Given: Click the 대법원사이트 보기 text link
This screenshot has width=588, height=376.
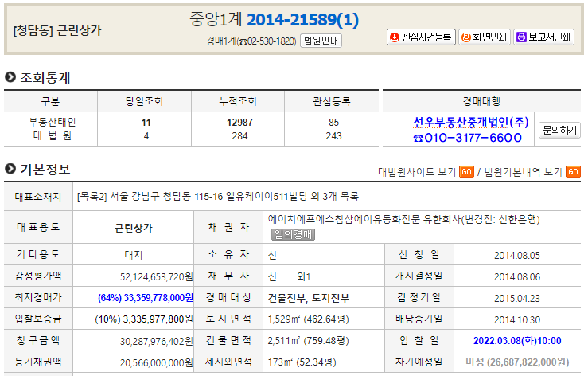Looking at the screenshot, I should coord(417,172).
